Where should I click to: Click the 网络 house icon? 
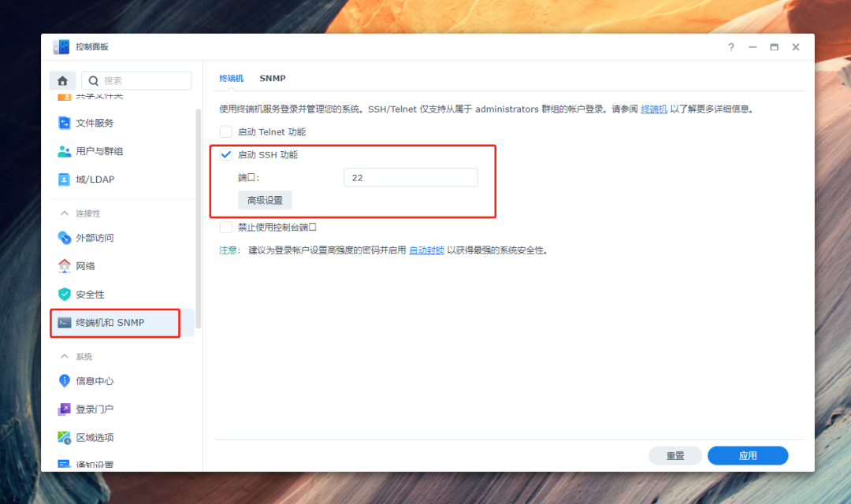64,266
